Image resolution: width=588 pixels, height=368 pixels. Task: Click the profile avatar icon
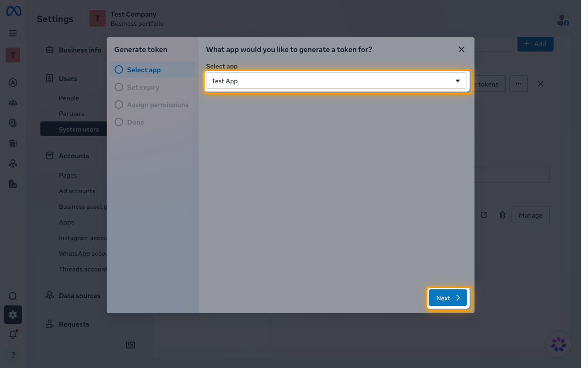click(562, 19)
